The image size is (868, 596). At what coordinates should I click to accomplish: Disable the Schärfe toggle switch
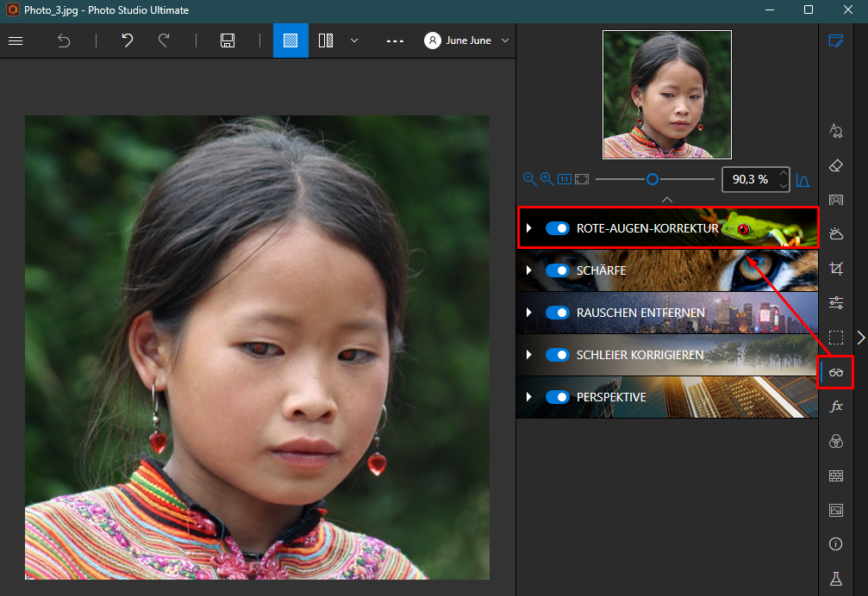pyautogui.click(x=558, y=270)
